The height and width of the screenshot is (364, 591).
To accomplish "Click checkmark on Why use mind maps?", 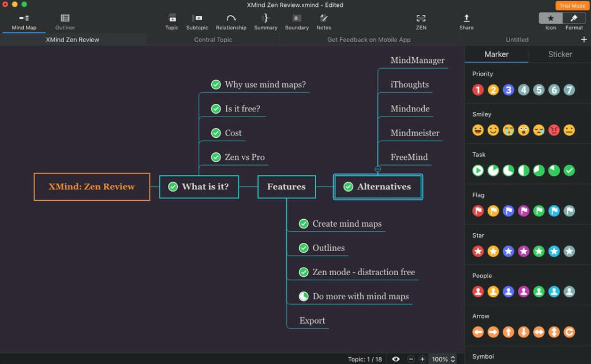I will coord(216,84).
